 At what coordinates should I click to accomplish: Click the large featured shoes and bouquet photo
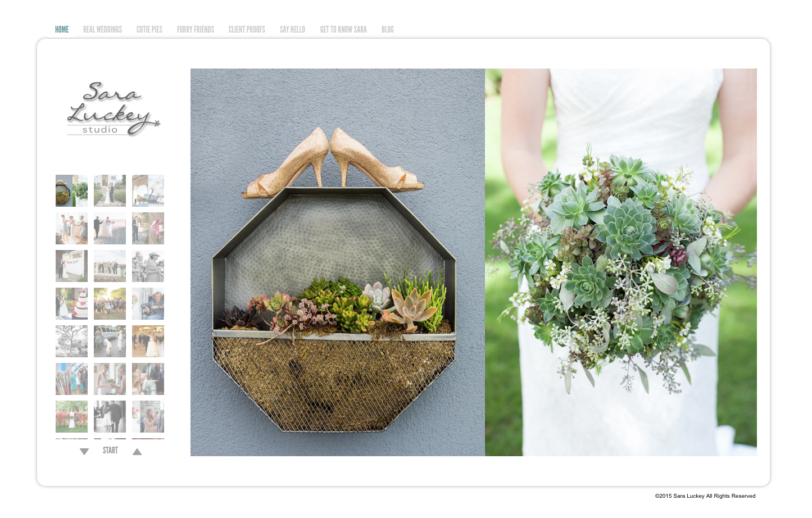[x=474, y=262]
